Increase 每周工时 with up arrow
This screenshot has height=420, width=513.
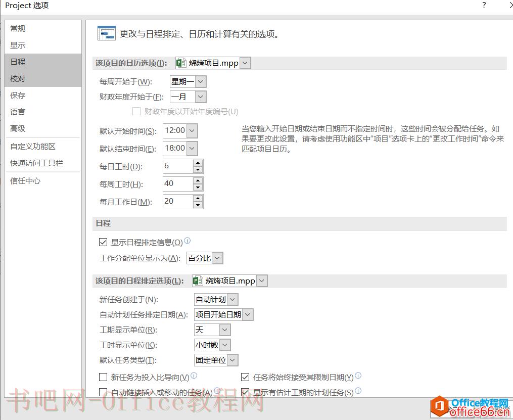pyautogui.click(x=198, y=180)
